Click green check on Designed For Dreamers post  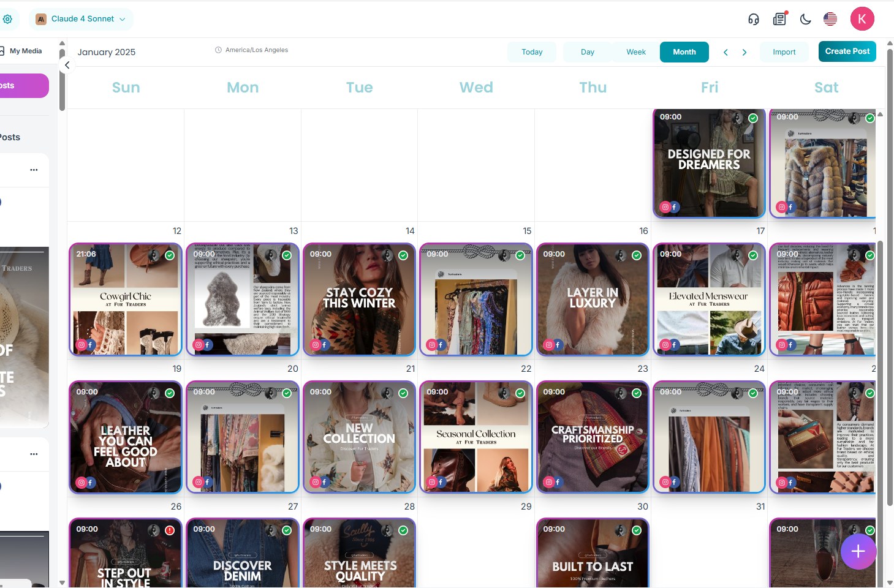click(753, 118)
